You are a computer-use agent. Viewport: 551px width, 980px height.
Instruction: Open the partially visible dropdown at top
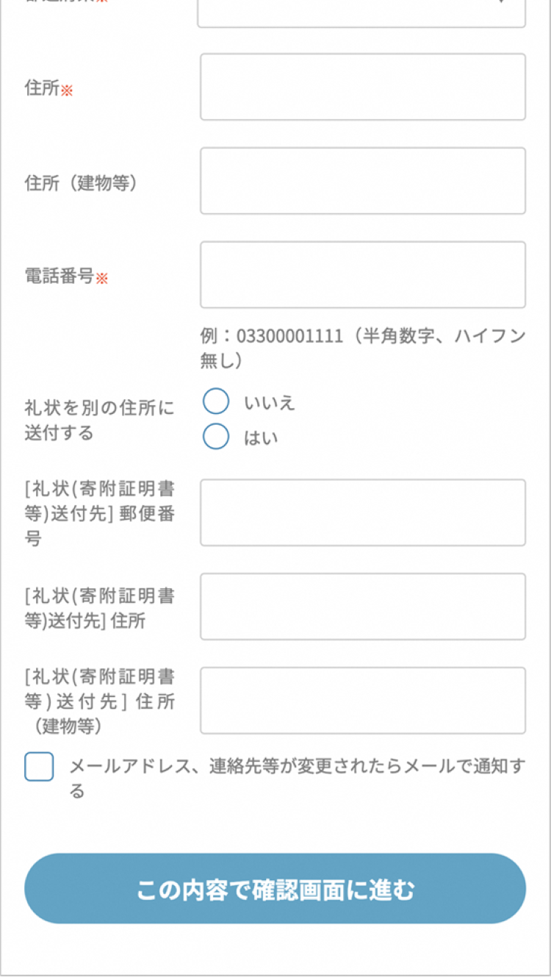pyautogui.click(x=361, y=10)
